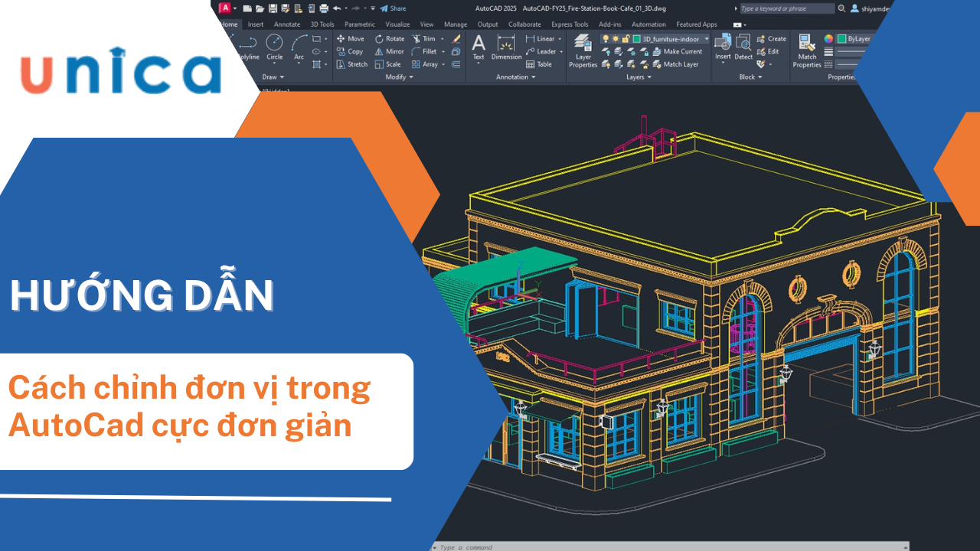980x551 pixels.
Task: Open the Fillet tool dropdown arrow
Action: (443, 51)
